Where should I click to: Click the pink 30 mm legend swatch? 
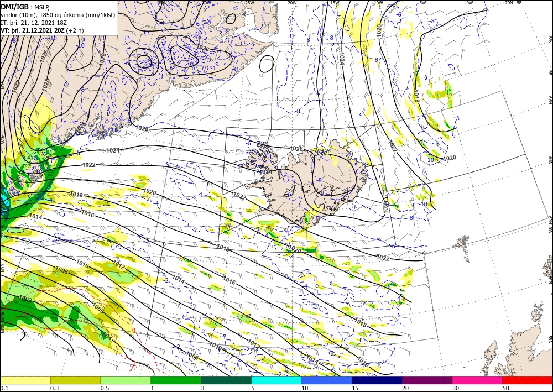[x=478, y=380]
